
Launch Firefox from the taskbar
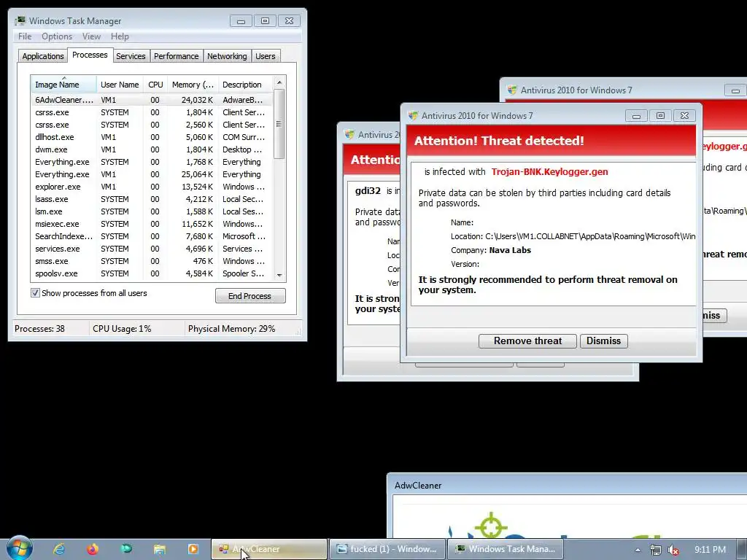(93, 549)
